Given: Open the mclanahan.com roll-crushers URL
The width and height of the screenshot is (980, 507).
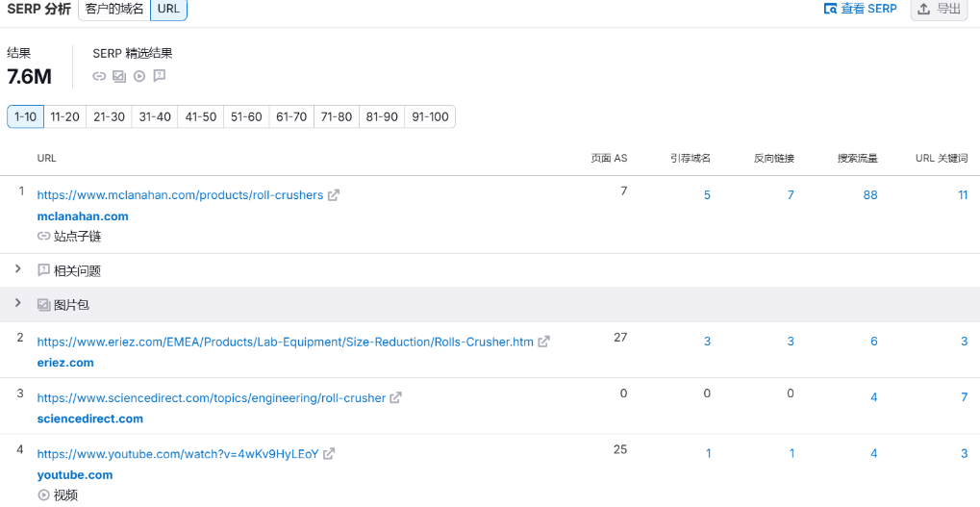Looking at the screenshot, I should click(x=180, y=195).
